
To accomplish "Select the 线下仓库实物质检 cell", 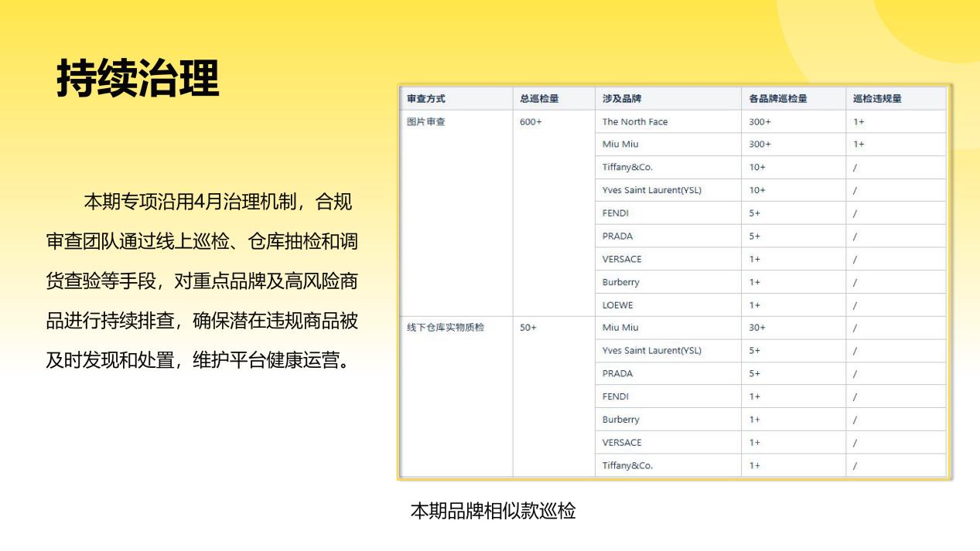I will 446,328.
